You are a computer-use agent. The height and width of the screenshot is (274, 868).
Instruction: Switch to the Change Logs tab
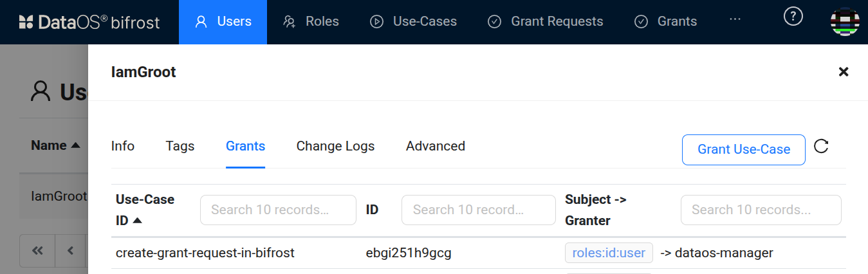(335, 146)
